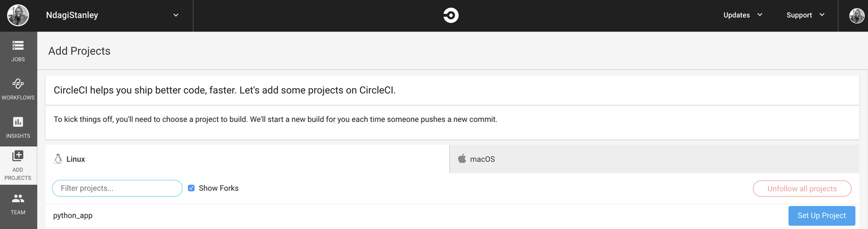Click the CircleCI logo in the header
This screenshot has width=868, height=229.
click(x=451, y=15)
